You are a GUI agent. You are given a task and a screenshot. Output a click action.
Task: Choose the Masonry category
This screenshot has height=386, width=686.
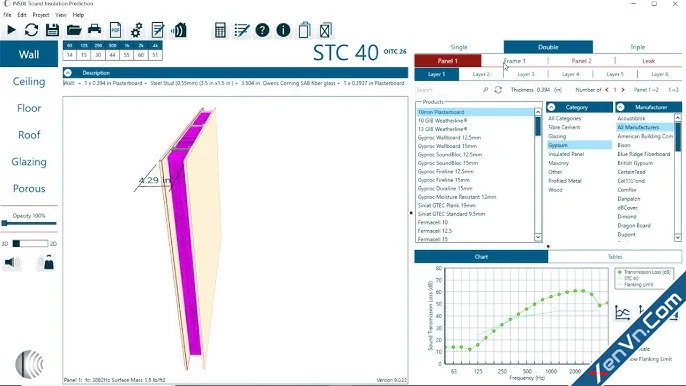(x=559, y=163)
